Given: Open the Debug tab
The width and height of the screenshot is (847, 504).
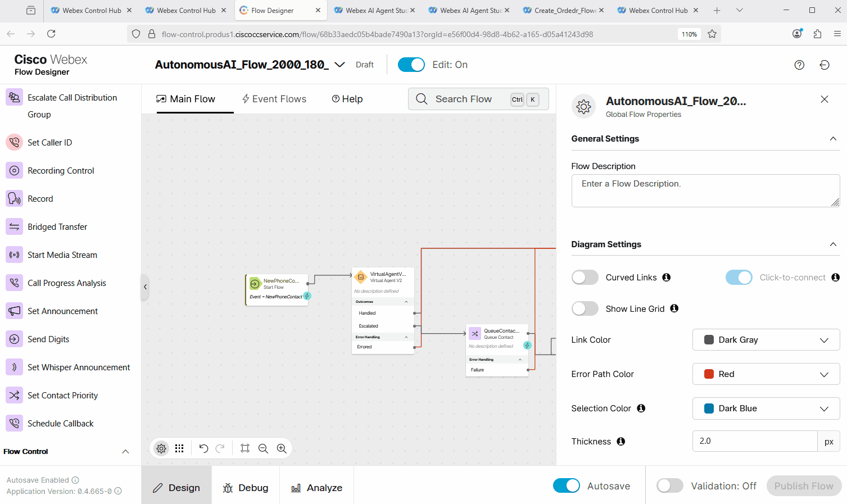Looking at the screenshot, I should (x=246, y=488).
